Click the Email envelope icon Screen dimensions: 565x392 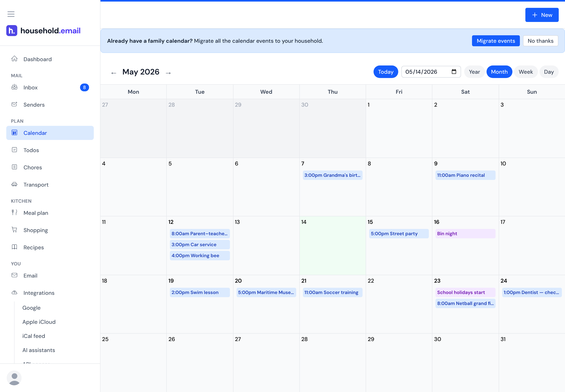(x=15, y=275)
